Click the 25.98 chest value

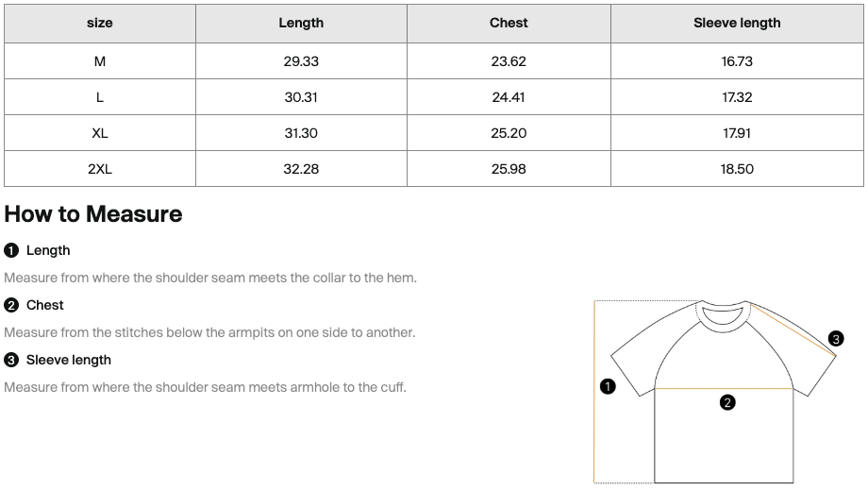coord(509,169)
